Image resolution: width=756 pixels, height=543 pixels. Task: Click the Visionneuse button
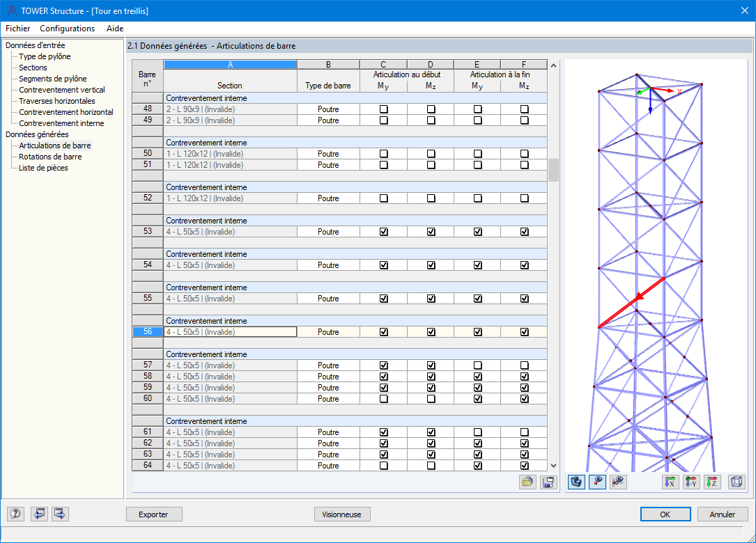342,514
